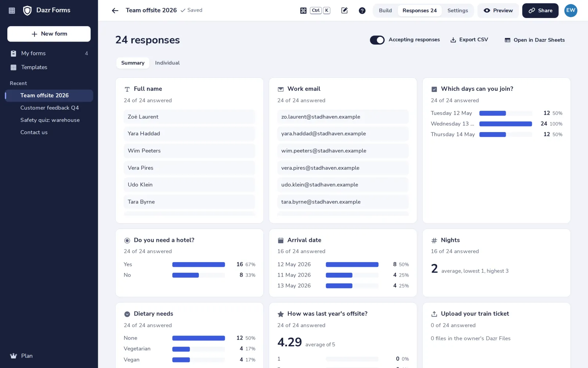588x368 pixels.
Task: Click the Templates grid icon
Action: click(14, 67)
